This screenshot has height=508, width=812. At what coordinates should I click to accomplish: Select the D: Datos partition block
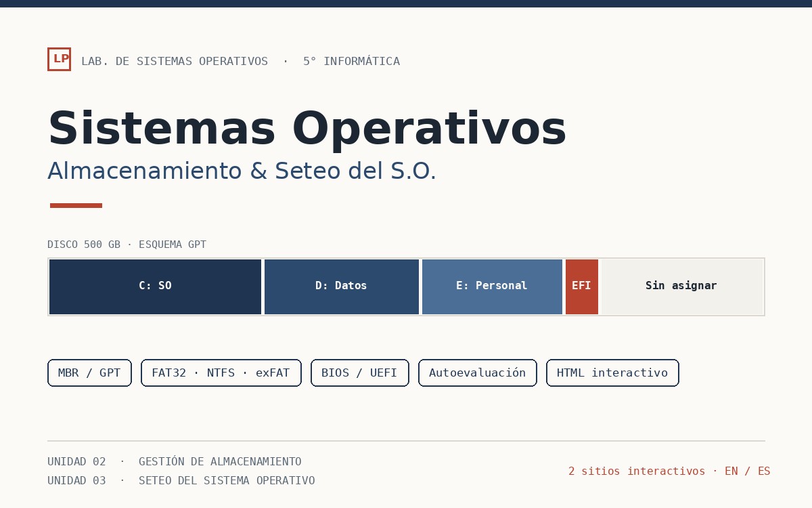pos(342,287)
